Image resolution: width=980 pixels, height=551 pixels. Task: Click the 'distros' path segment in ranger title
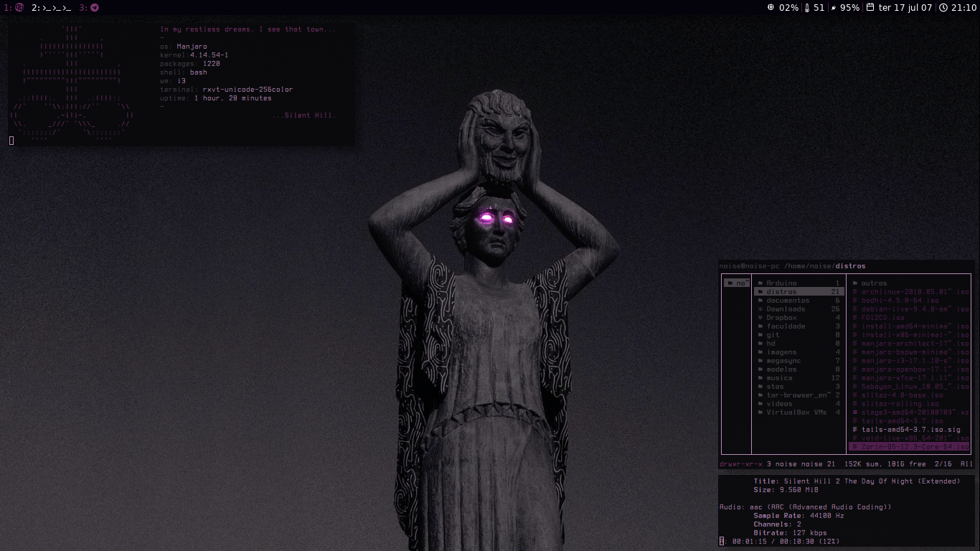click(851, 266)
